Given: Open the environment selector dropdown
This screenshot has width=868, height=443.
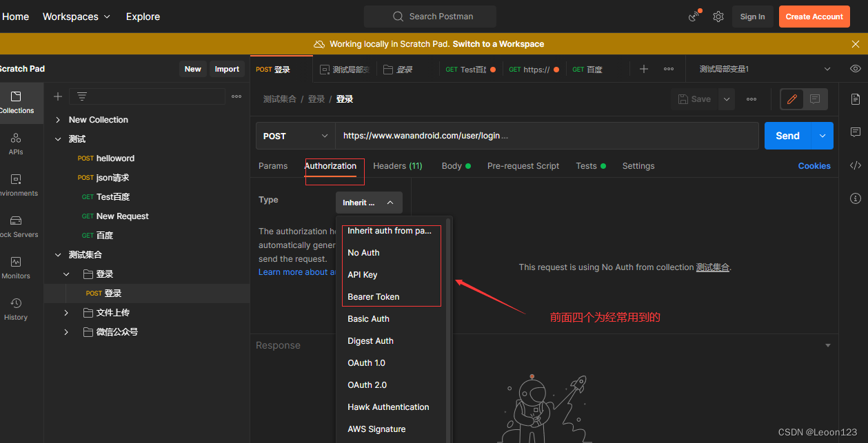Looking at the screenshot, I should tap(765, 69).
